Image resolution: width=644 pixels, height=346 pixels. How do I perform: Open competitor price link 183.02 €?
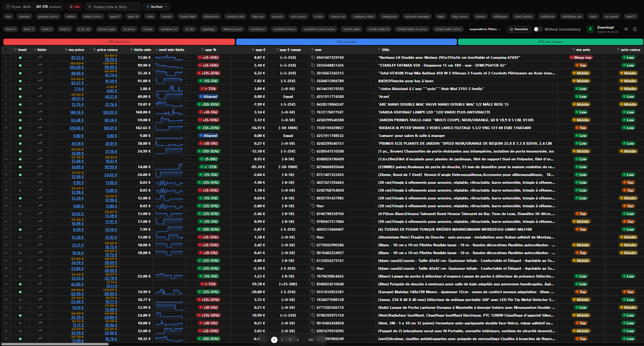tap(110, 112)
